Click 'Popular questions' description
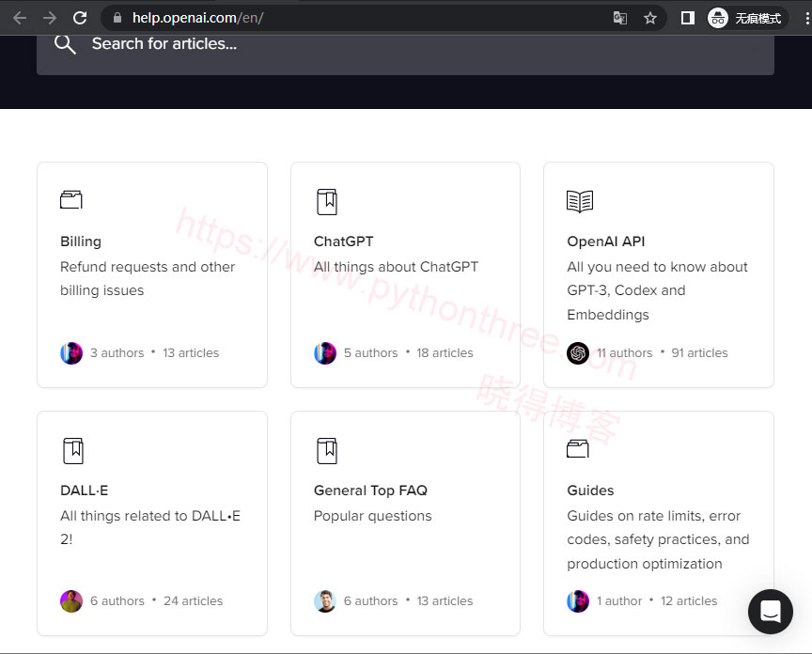The image size is (812, 654). 372,516
